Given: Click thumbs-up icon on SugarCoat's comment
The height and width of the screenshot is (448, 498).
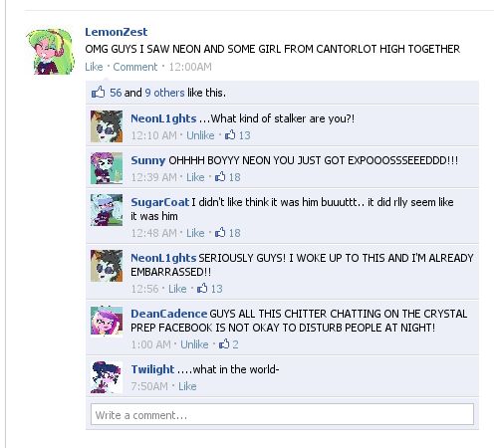Looking at the screenshot, I should pyautogui.click(x=220, y=232).
